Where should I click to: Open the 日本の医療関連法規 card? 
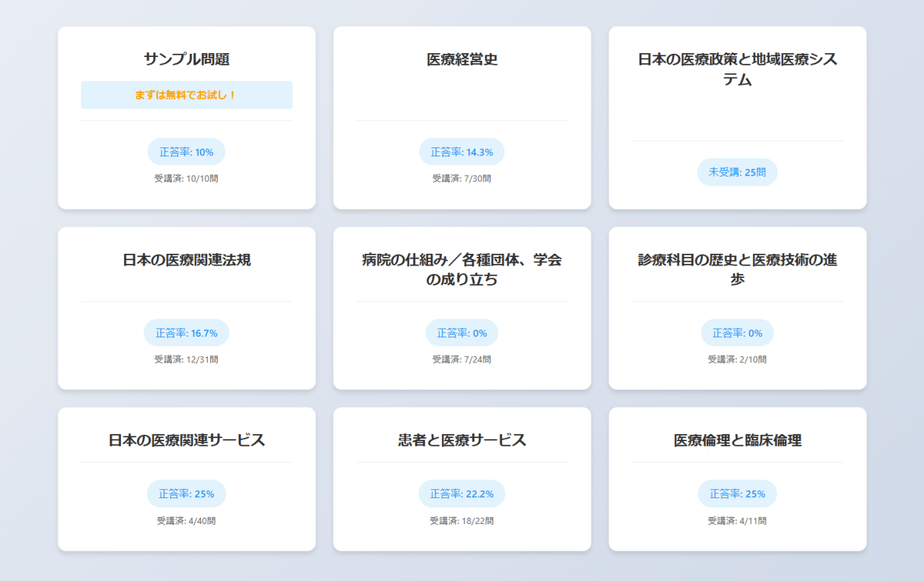point(186,308)
